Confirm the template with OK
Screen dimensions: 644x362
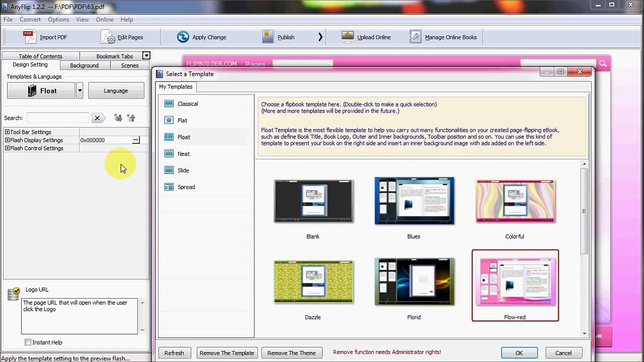pyautogui.click(x=519, y=353)
